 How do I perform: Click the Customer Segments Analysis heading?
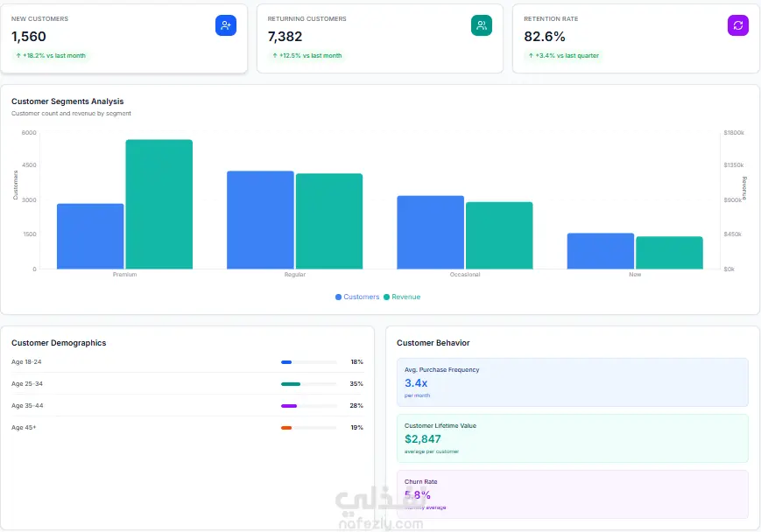tap(67, 101)
